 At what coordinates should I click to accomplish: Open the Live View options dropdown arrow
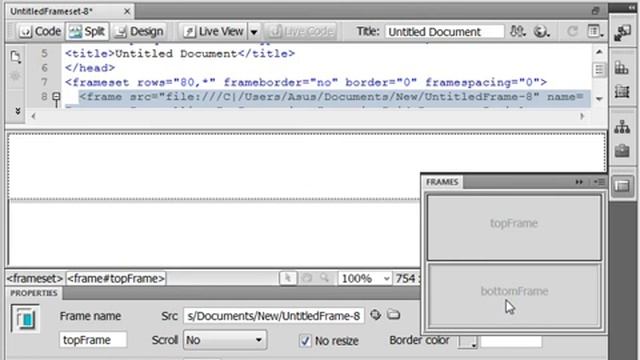point(254,32)
